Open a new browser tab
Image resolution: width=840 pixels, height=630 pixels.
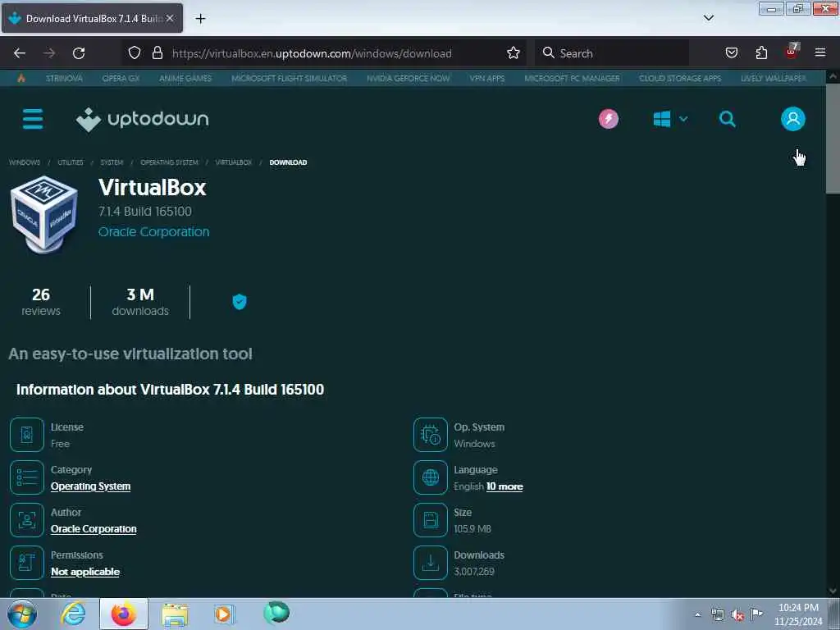[x=200, y=19]
